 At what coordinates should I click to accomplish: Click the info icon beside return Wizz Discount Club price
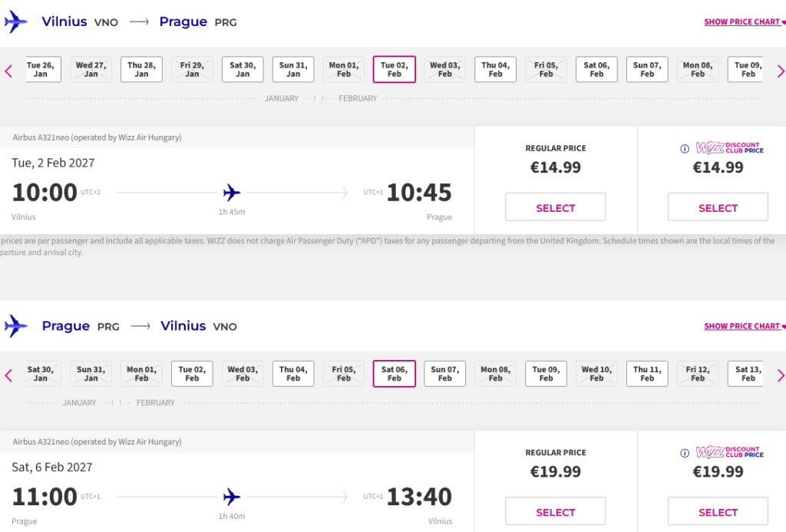(684, 453)
